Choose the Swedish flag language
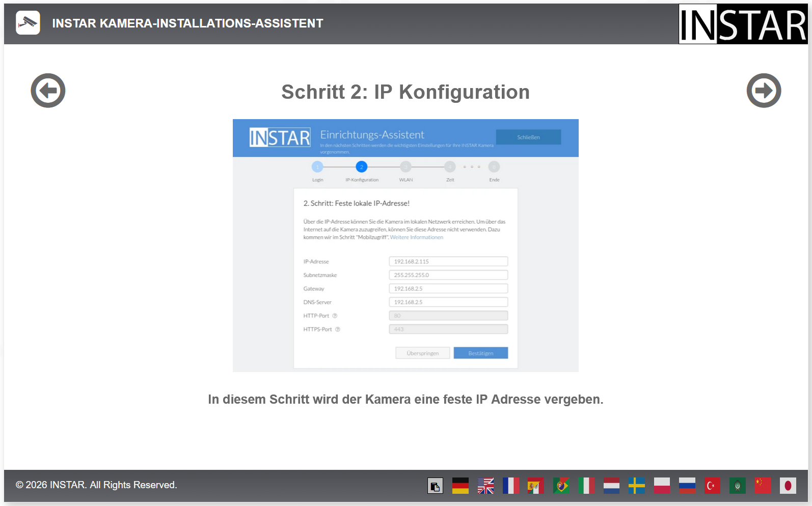Viewport: 812px width, 506px height. 637,486
